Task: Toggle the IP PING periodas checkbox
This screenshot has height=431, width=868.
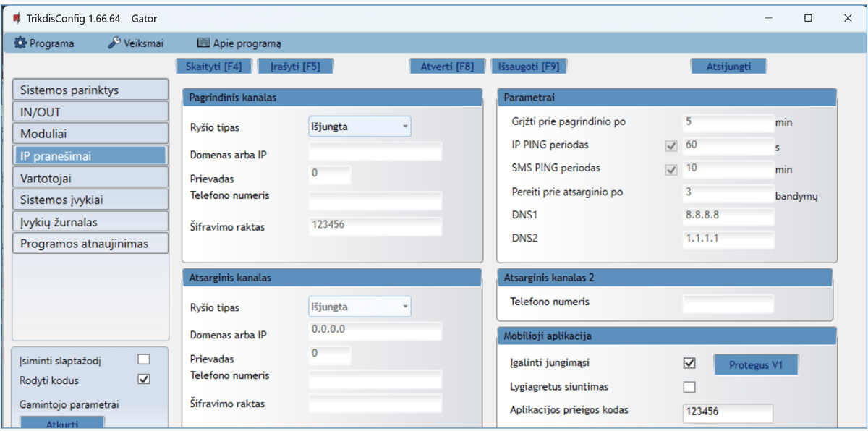Action: coord(671,146)
